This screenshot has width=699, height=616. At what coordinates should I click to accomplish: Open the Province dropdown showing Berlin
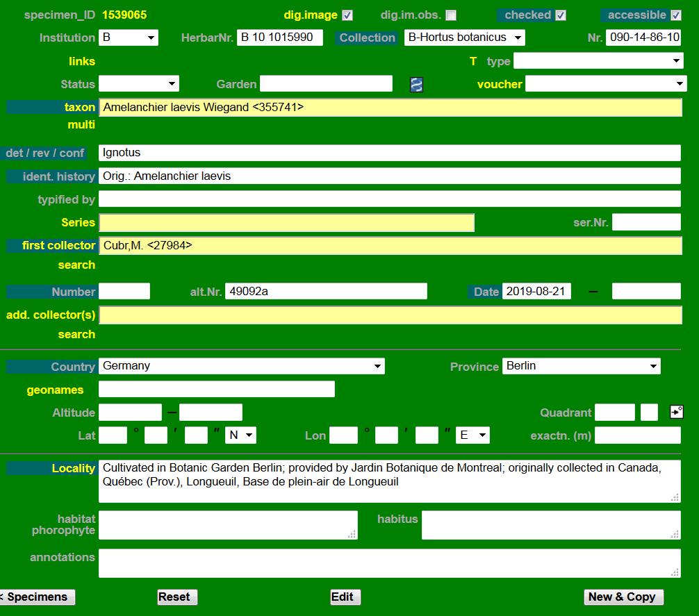tap(581, 366)
